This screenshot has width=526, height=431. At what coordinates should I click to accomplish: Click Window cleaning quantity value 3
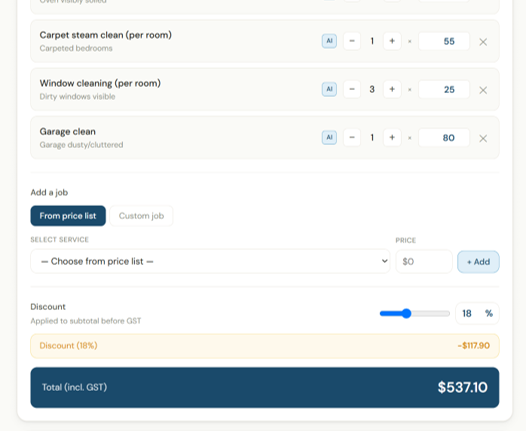(372, 90)
